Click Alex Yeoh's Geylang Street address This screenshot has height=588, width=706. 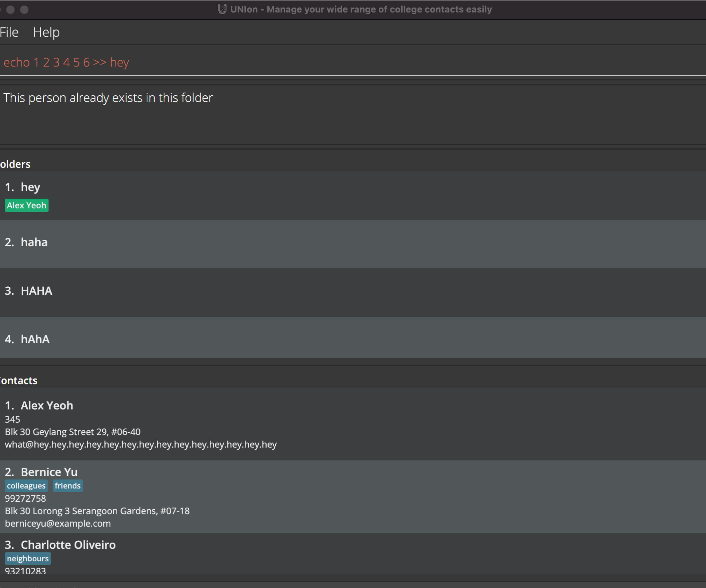(x=72, y=432)
